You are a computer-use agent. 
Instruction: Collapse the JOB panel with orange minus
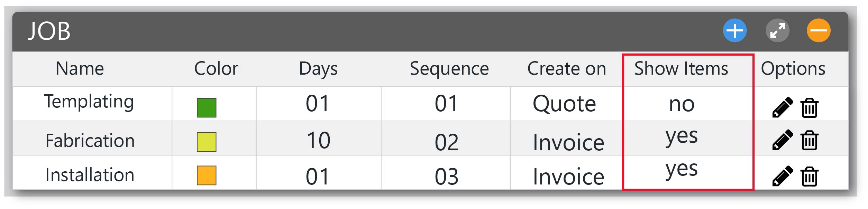819,30
